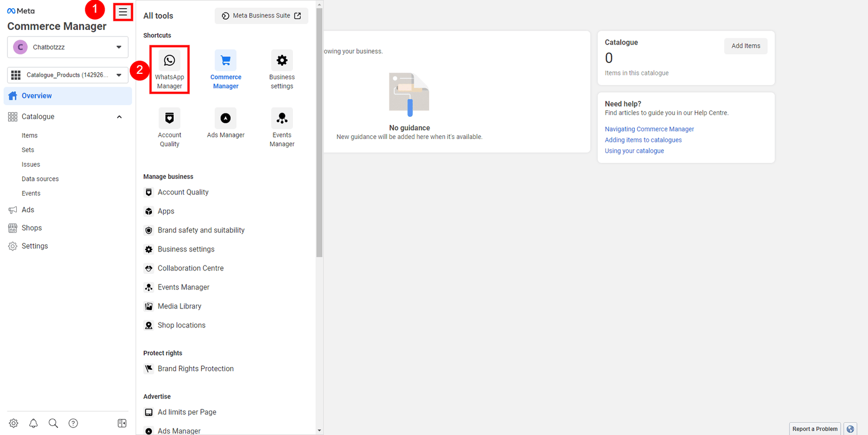The image size is (868, 435).
Task: Collapse the sidebar using the panel icon
Action: 122,423
